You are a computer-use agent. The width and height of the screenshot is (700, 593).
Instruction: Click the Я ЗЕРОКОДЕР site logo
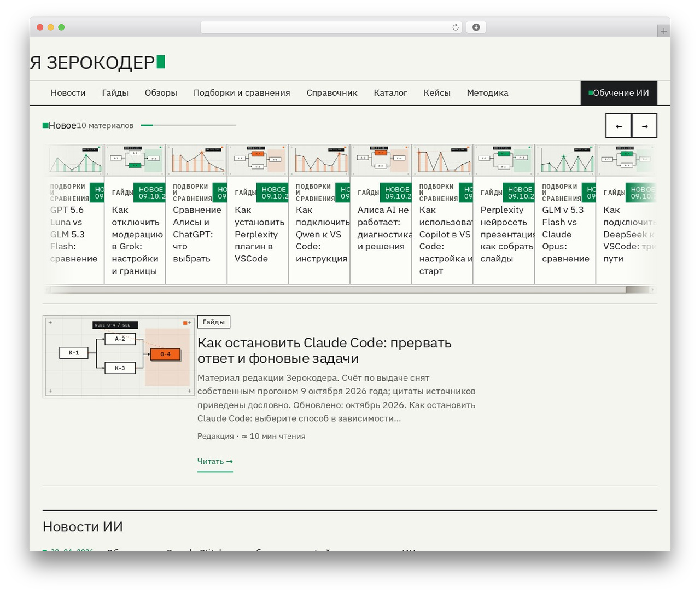(97, 63)
